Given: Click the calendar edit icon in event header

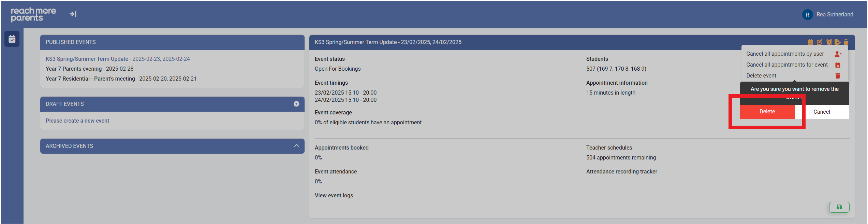Looking at the screenshot, I should [810, 42].
